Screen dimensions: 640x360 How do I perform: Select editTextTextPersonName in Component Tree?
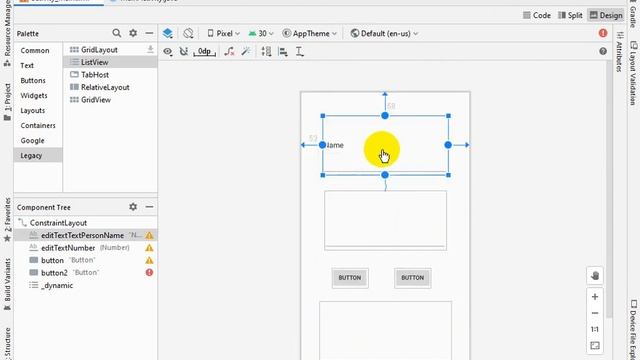click(x=85, y=236)
